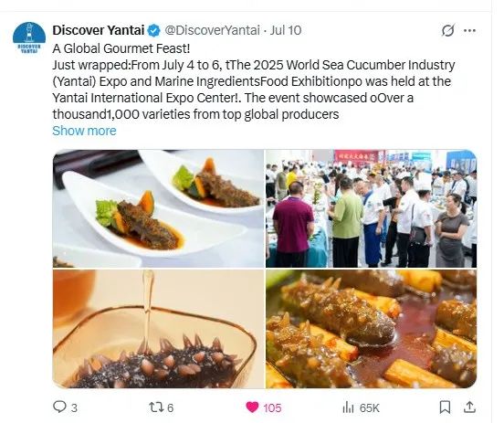The height and width of the screenshot is (423, 504).
Task: Click the 105 likes count
Action: (272, 407)
